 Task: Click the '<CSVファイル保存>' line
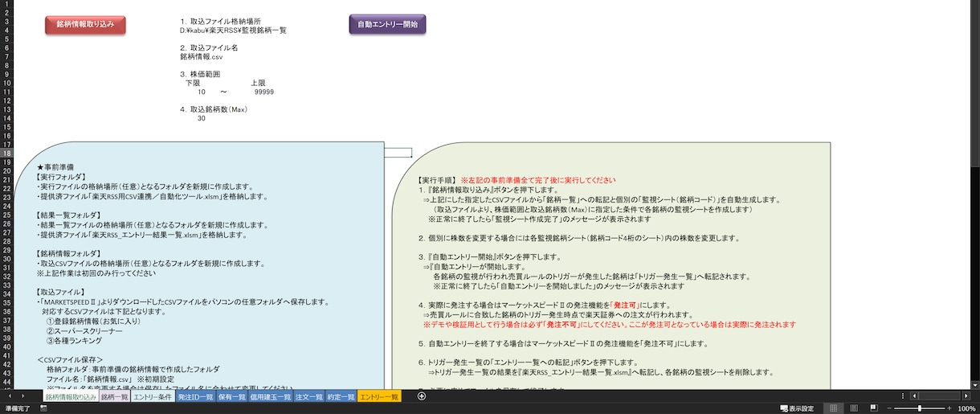click(x=70, y=359)
